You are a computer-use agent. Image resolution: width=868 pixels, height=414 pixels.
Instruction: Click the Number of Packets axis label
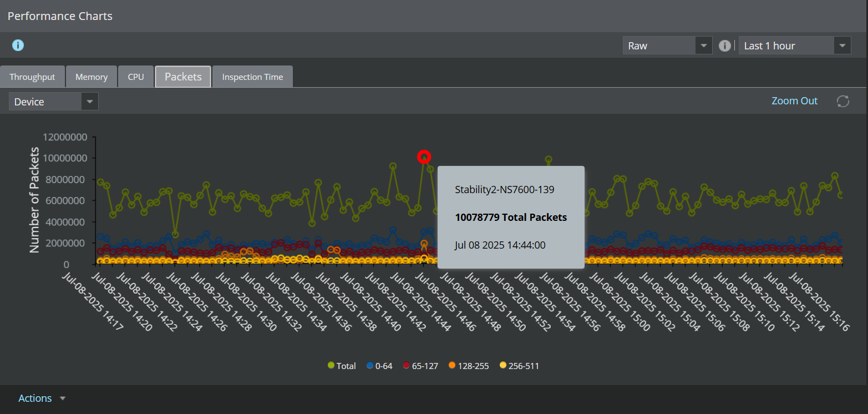click(34, 200)
